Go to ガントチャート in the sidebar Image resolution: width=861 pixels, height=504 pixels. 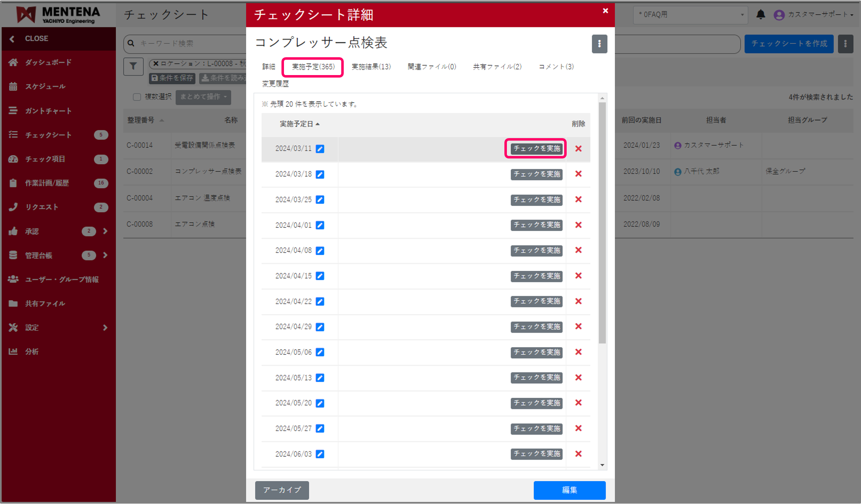(x=48, y=111)
